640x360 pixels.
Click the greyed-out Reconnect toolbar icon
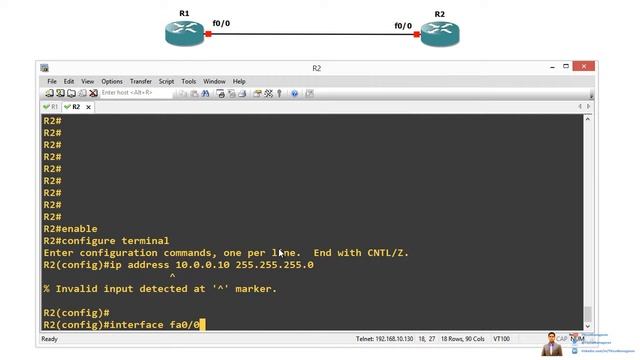[x=82, y=93]
